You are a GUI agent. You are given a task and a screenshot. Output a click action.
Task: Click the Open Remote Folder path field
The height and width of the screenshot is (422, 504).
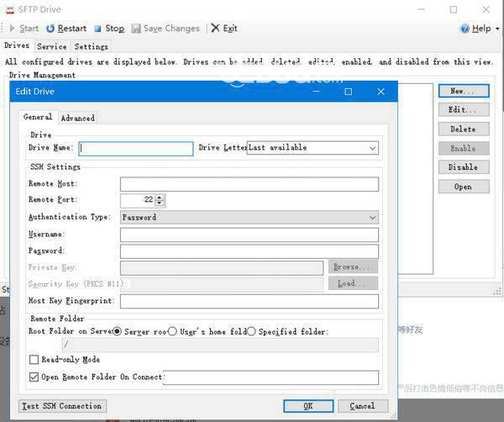pos(271,377)
